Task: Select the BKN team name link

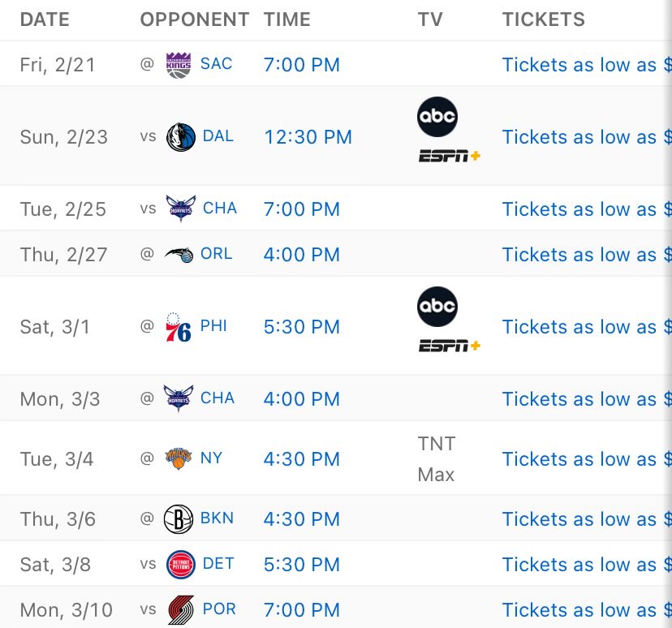Action: [x=217, y=518]
